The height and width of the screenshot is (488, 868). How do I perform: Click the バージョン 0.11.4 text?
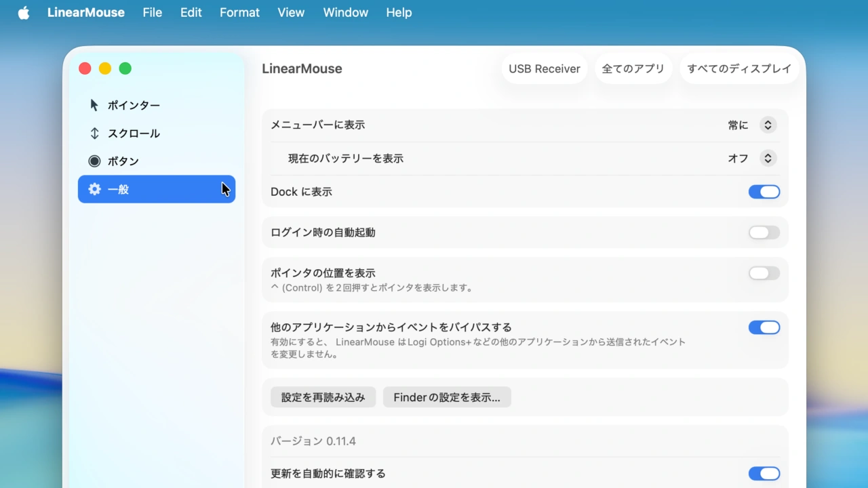pyautogui.click(x=313, y=441)
